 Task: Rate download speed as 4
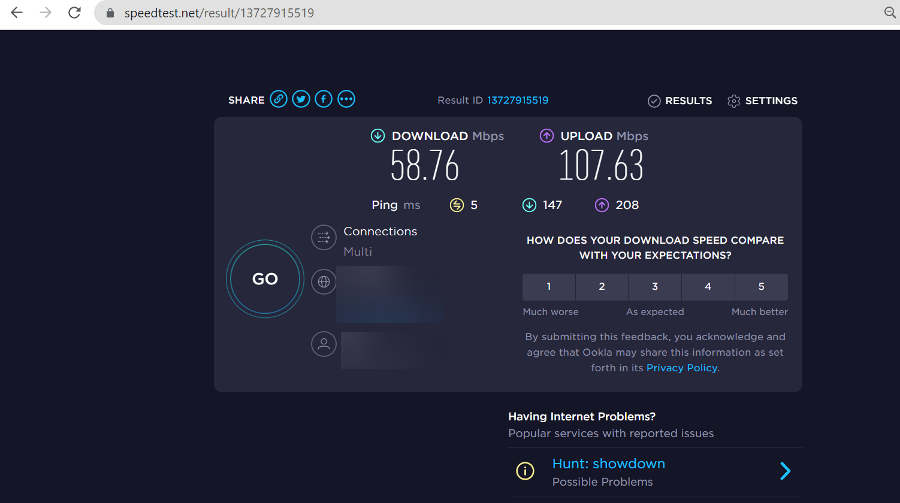(708, 287)
